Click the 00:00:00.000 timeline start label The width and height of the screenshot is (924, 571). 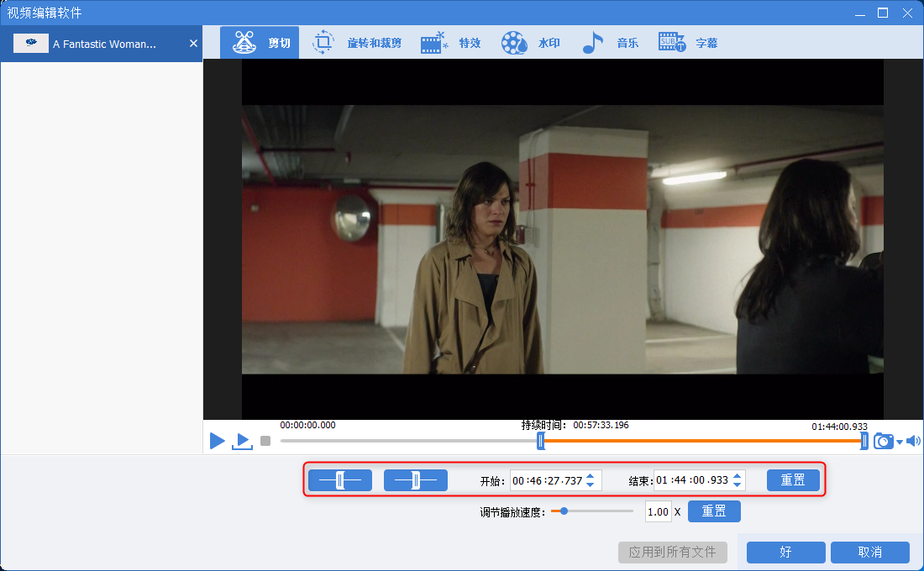click(307, 425)
